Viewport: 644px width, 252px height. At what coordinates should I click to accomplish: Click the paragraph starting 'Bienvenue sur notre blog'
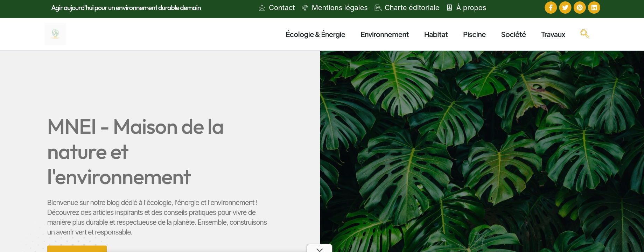[x=157, y=217]
